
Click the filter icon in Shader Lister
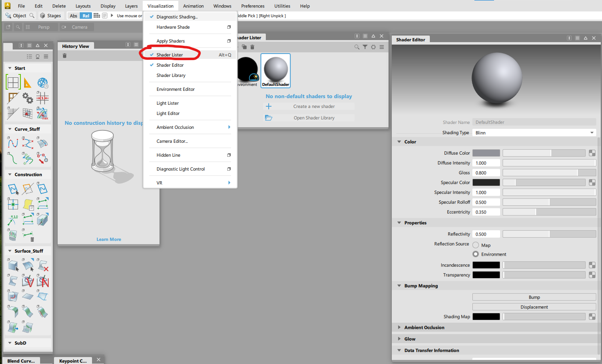click(365, 47)
